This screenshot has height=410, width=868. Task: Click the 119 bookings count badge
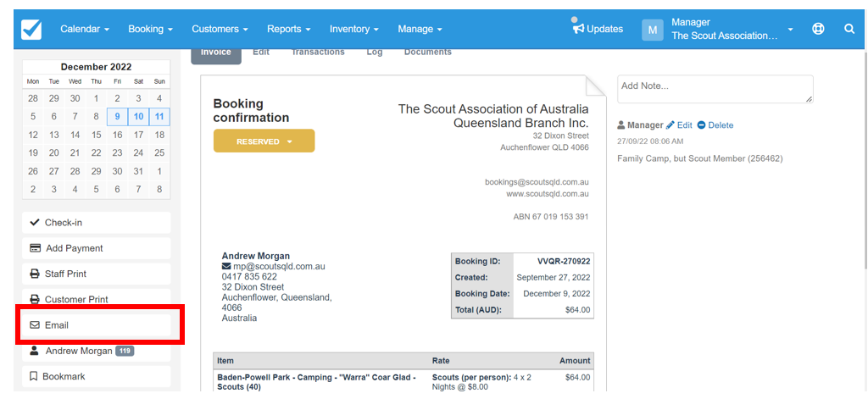(125, 351)
